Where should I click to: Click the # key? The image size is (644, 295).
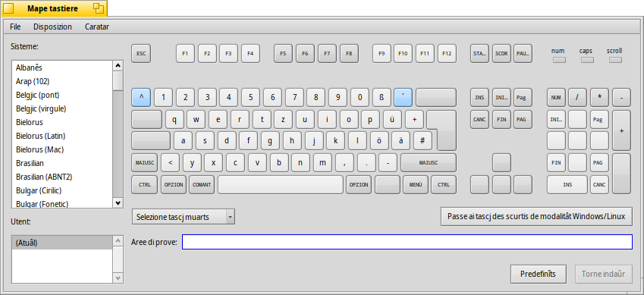[x=423, y=141]
